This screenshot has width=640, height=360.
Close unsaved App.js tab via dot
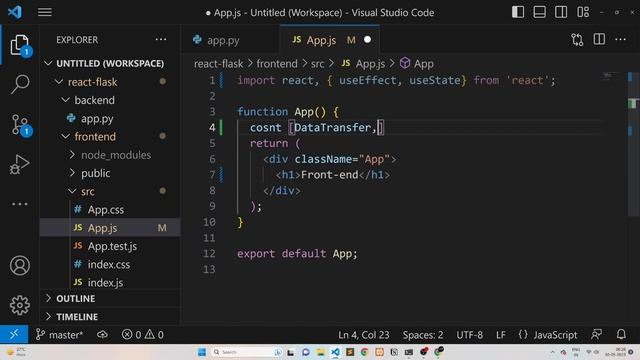367,40
